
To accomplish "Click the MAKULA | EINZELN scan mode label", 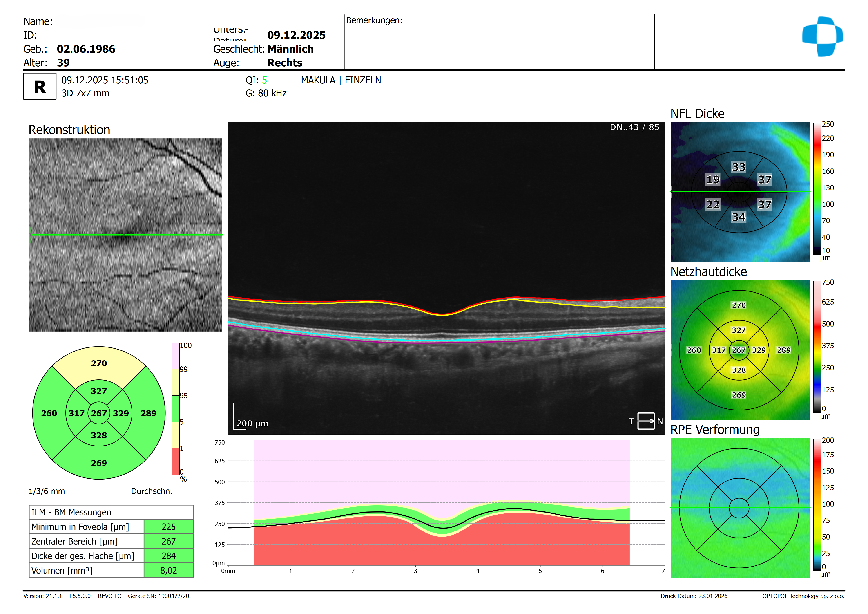I will tap(341, 80).
